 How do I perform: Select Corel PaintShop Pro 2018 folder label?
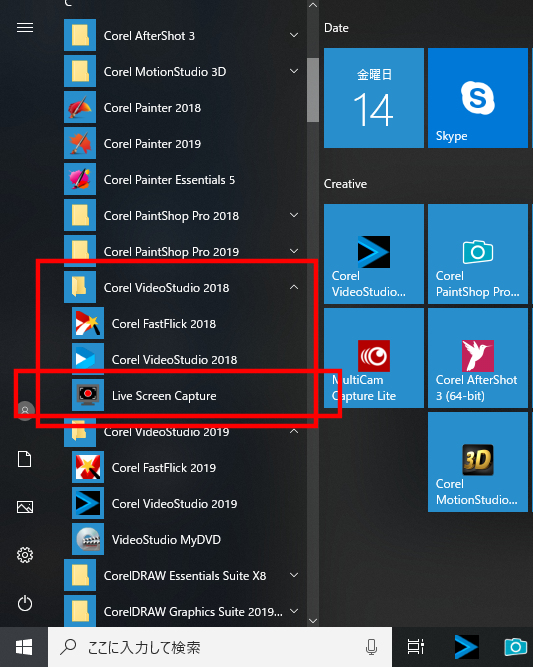[171, 216]
